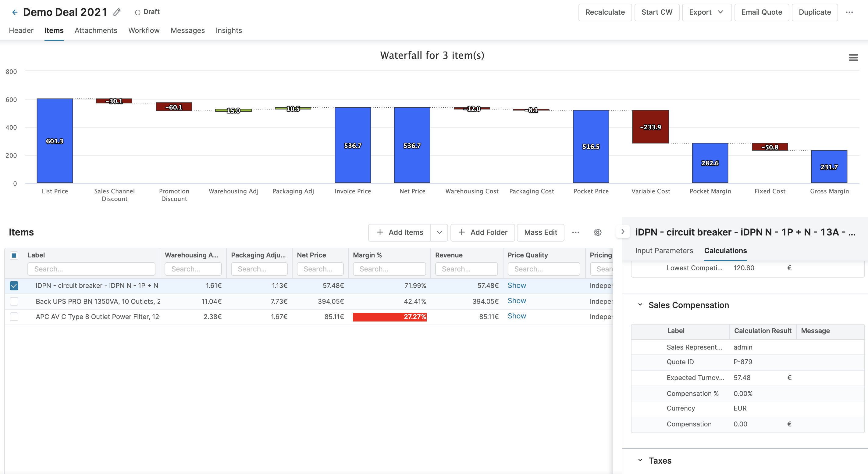Check the Back UPS PRO row checkbox
868x474 pixels.
click(14, 301)
